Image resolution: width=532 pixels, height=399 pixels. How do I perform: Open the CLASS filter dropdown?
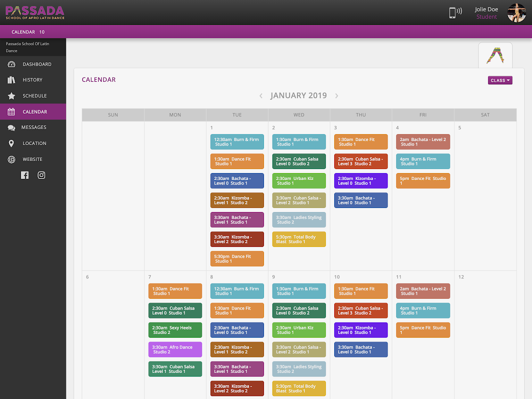tap(500, 80)
